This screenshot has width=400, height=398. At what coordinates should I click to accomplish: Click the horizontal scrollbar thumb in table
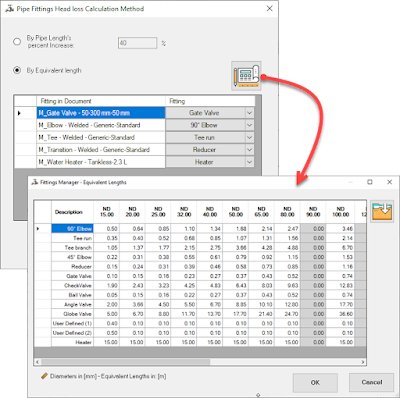[x=125, y=362]
